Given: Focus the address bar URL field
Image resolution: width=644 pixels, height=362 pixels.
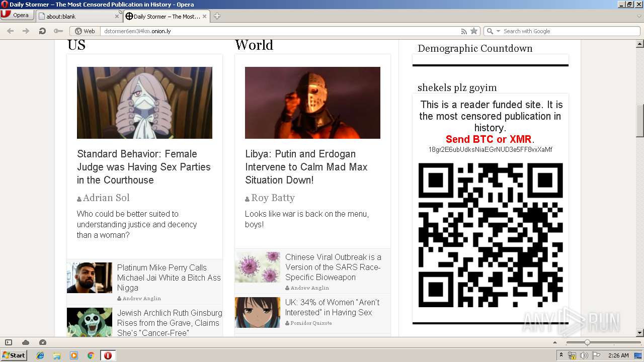Looking at the screenshot, I should click(x=279, y=31).
